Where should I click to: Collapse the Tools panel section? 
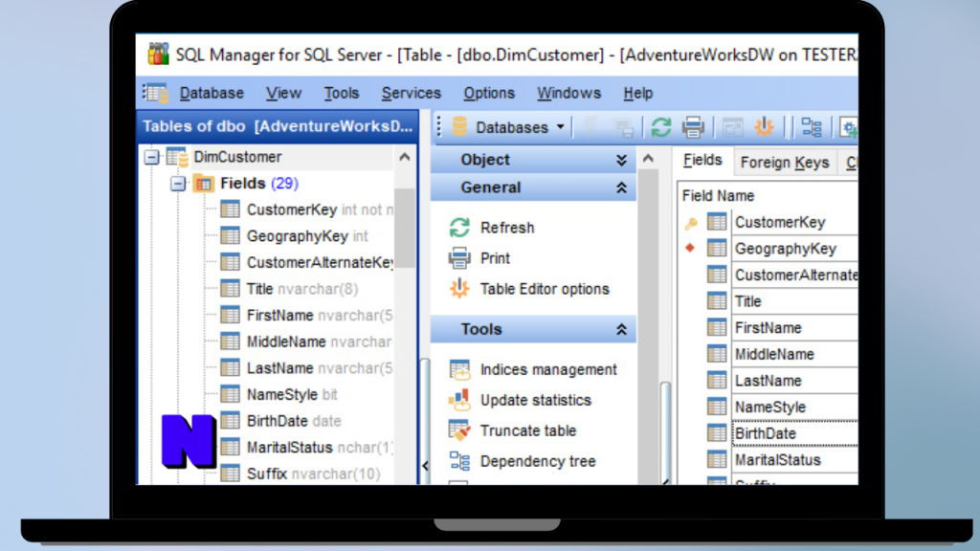coord(621,329)
